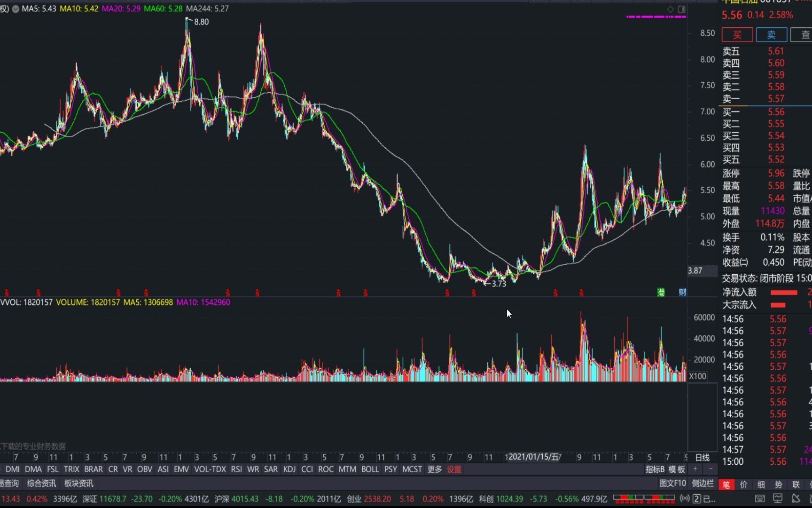Click the boxed number 2 status icon

coord(697,499)
